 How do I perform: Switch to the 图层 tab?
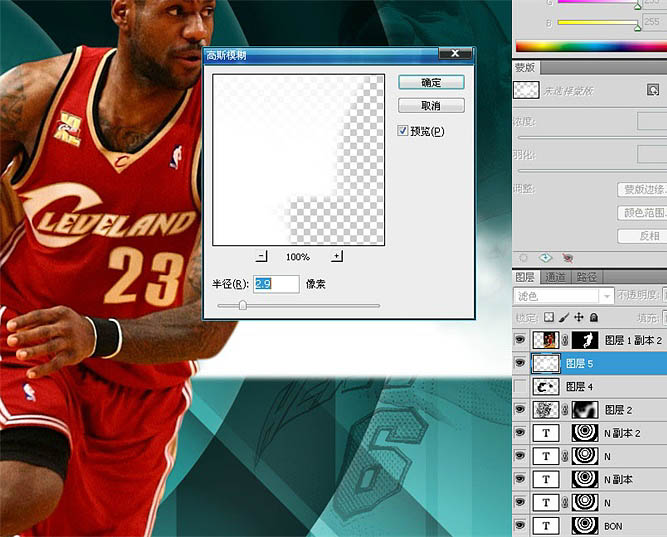(525, 277)
